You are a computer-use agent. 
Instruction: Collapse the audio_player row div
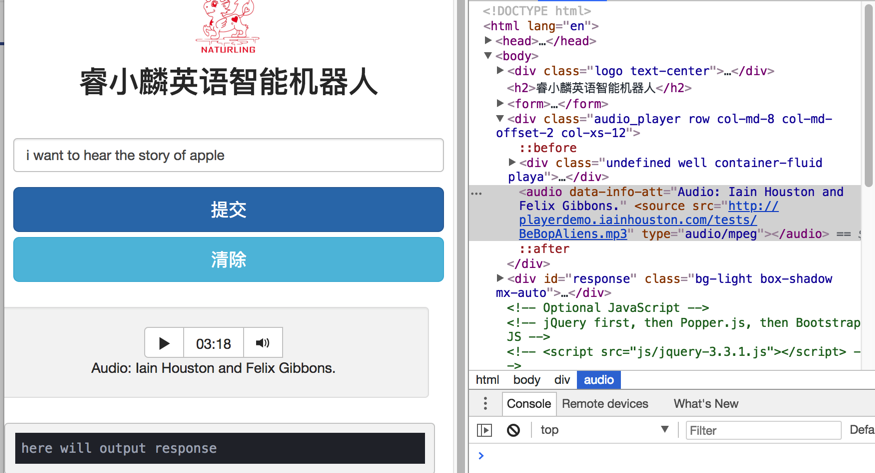(x=501, y=119)
